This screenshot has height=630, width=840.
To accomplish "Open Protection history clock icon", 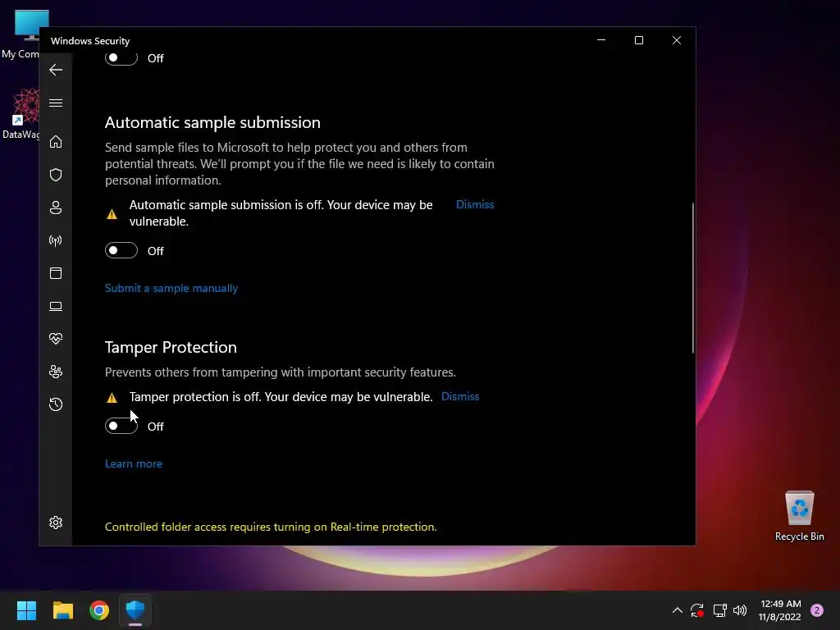I will [56, 404].
